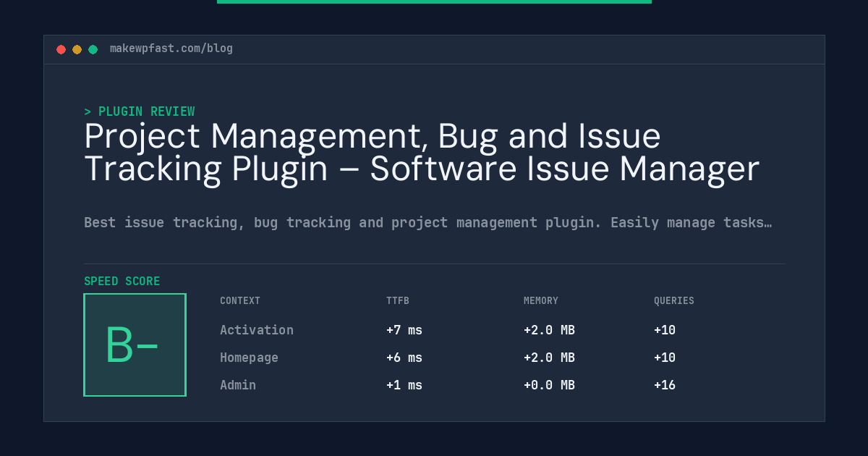868x456 pixels.
Task: Click the TTFB column header
Action: point(398,300)
